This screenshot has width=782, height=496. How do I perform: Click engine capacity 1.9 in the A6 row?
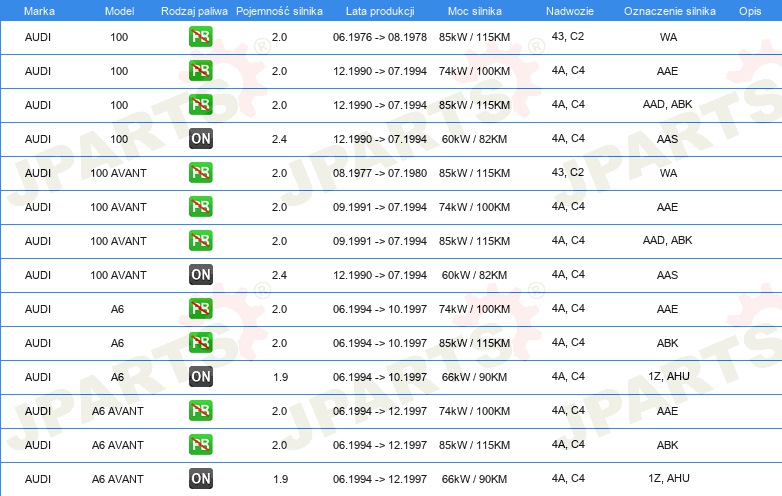point(280,377)
